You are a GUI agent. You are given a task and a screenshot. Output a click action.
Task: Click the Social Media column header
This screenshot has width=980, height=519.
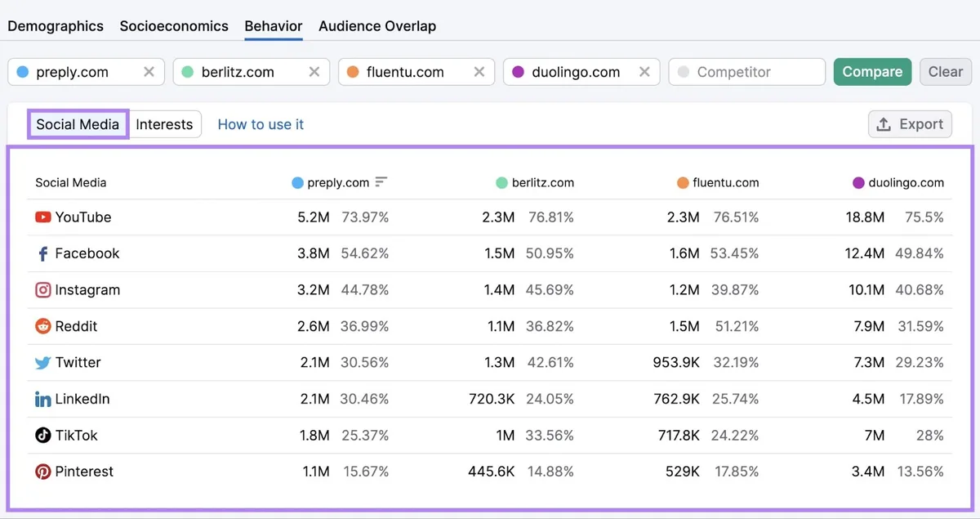click(x=71, y=182)
